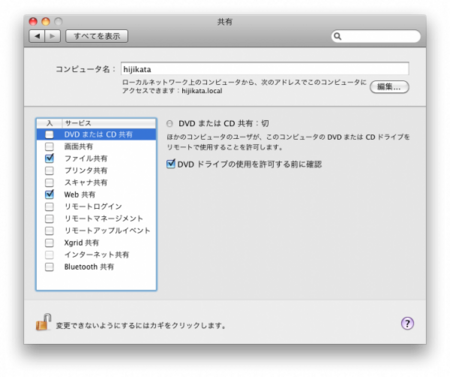This screenshot has height=377, width=450.
Task: Disable the Web 共有 checkbox
Action: pyautogui.click(x=49, y=194)
